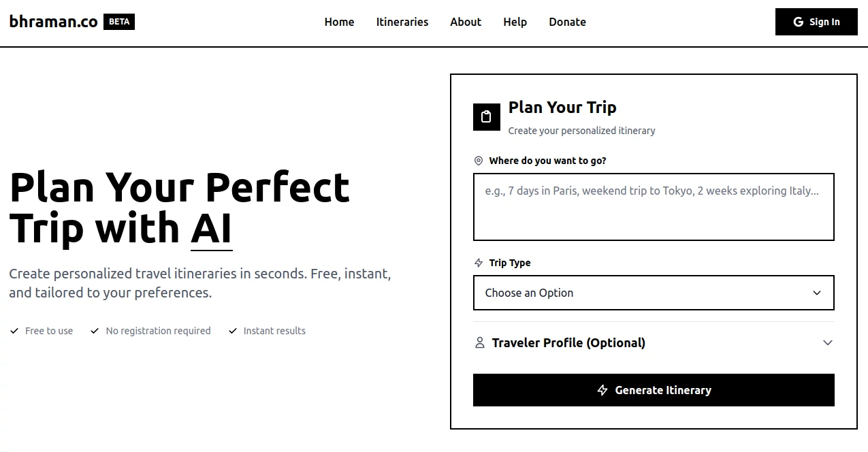Click the checkmark next to No registration required
This screenshot has width=868, height=452.
[95, 331]
